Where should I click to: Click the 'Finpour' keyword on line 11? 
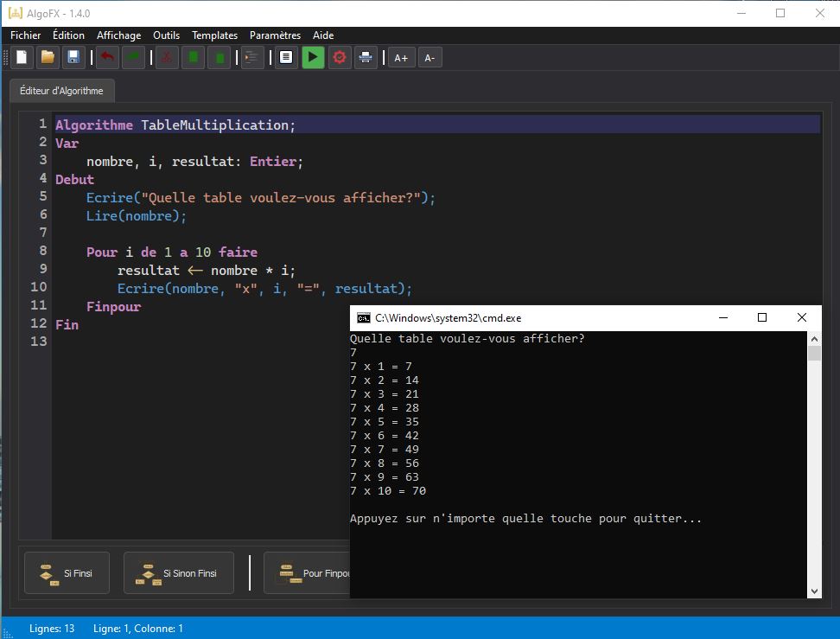pos(113,307)
